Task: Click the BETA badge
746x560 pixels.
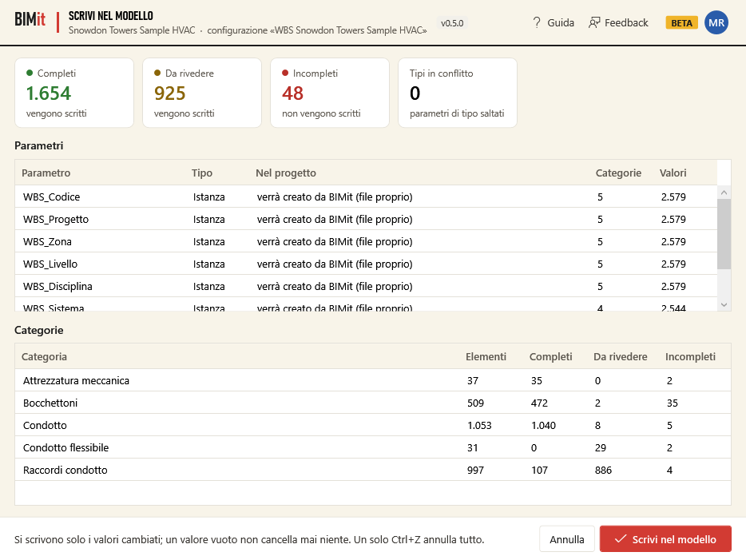Action: [681, 23]
